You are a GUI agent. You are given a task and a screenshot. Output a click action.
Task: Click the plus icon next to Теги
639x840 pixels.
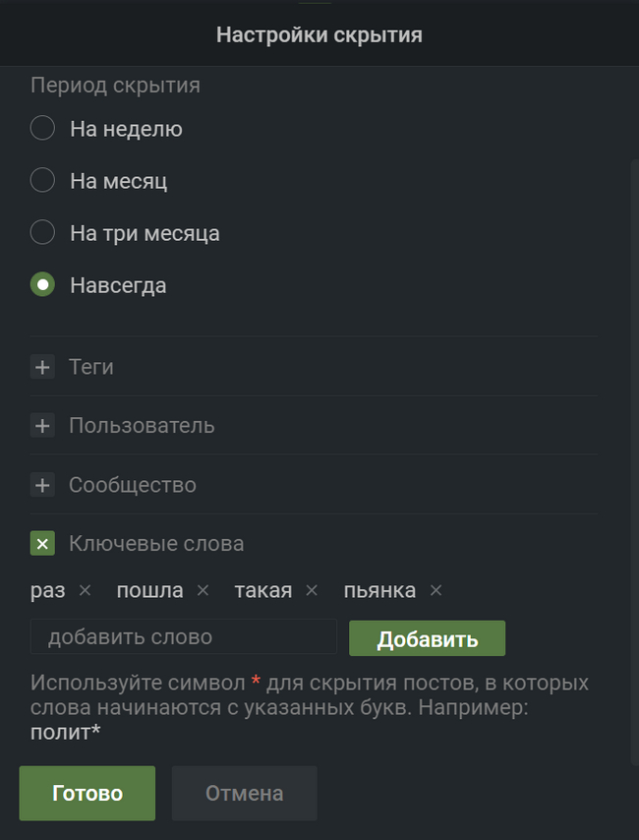[42, 367]
